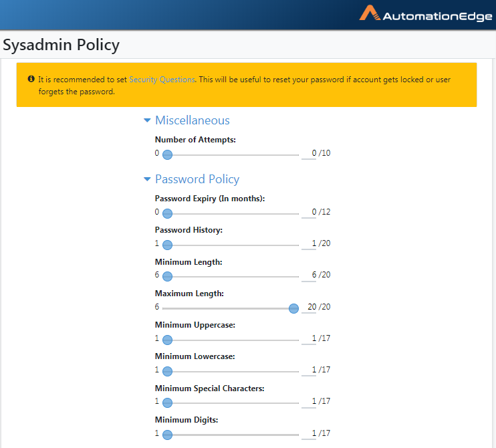Click the Minimum Length value field showing 6
Screen dimensions: 496x448
pyautogui.click(x=309, y=275)
